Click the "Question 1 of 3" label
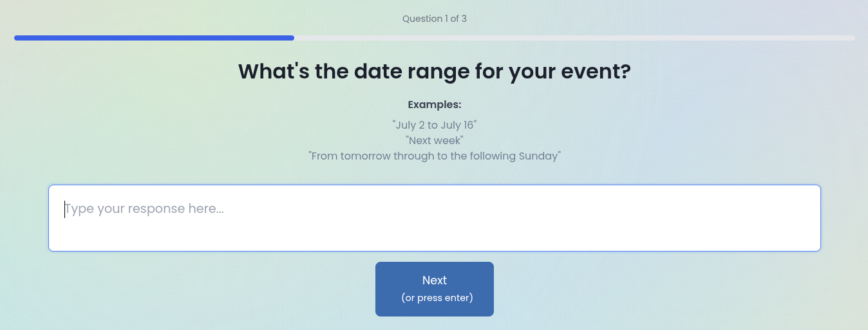The height and width of the screenshot is (330, 868). [x=434, y=19]
